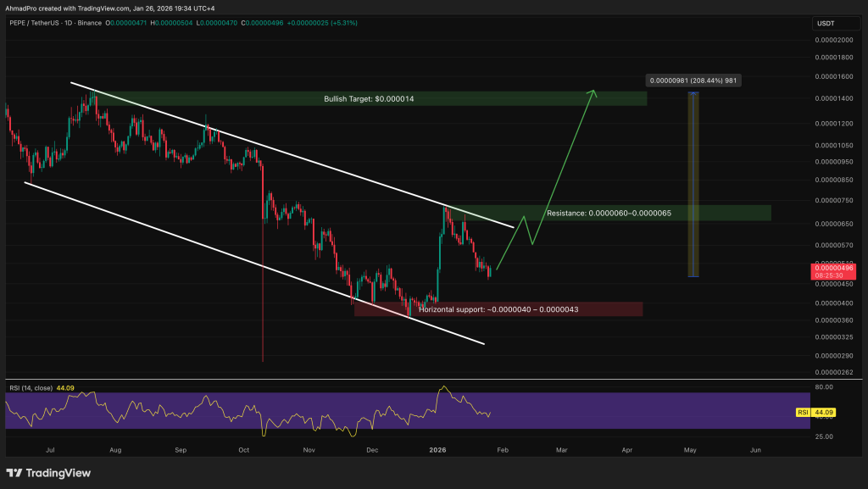Screen dimensions: 868x489
Task: Select the Resistance 0.0000060–0.0000065 text label
Action: coord(609,213)
